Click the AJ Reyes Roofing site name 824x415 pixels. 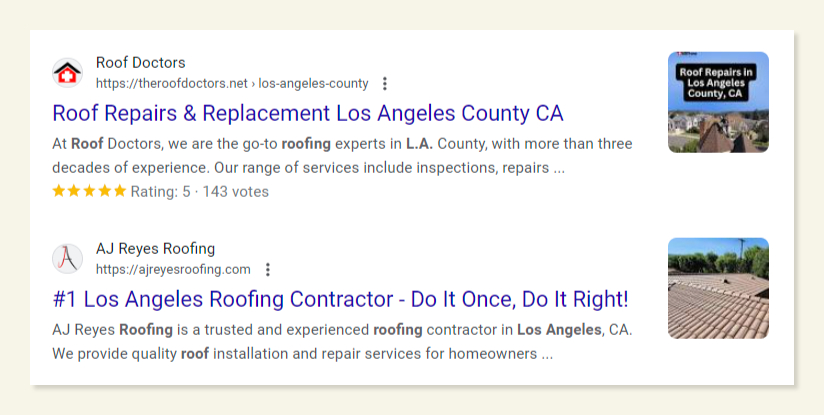point(155,249)
